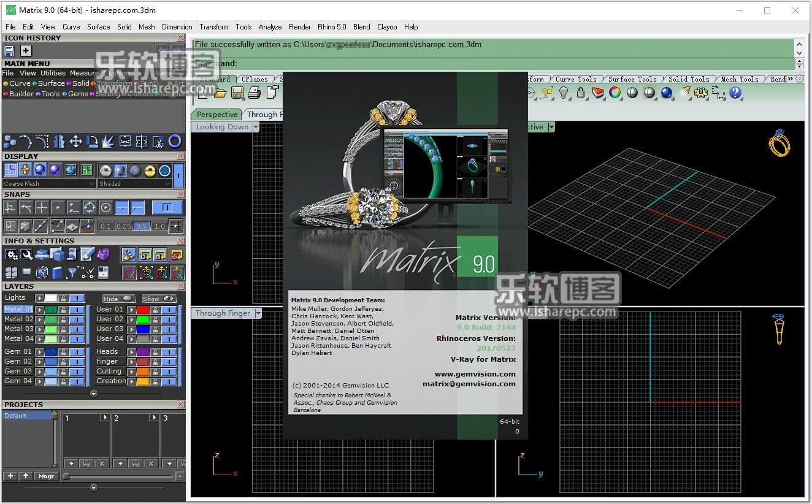
Task: Click the projects horizontal slider handle
Action: pyautogui.click(x=66, y=476)
